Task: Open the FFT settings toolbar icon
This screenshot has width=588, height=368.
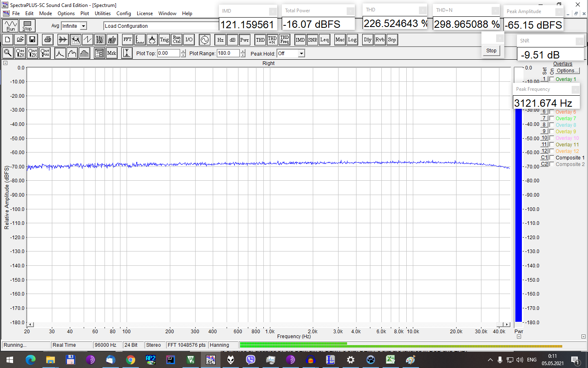Action: pyautogui.click(x=127, y=40)
